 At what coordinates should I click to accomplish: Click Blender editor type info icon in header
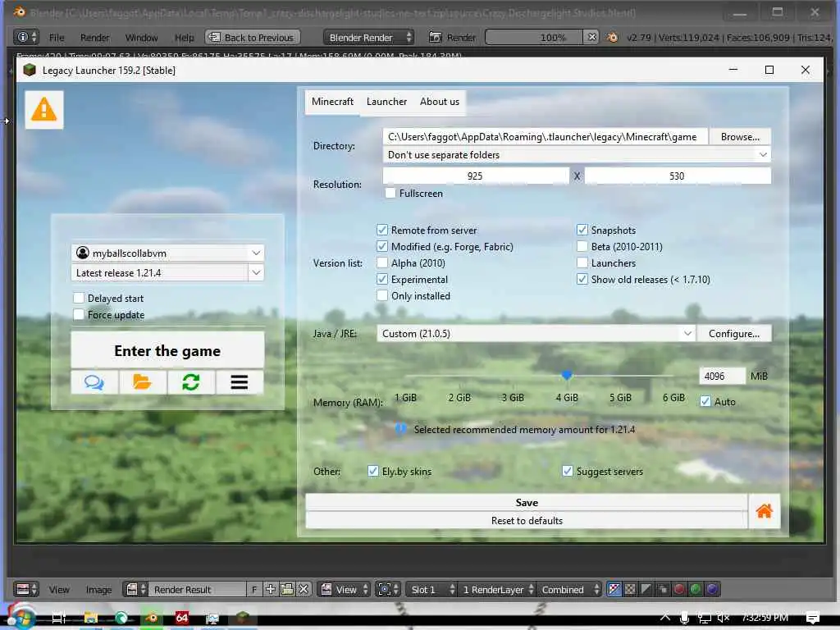tap(26, 37)
